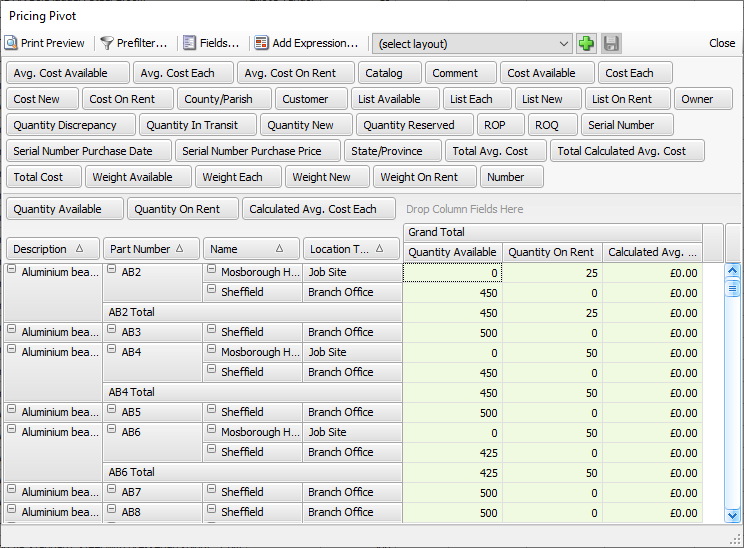Select the List Available field
Viewport: 744px width, 548px height.
coord(395,99)
